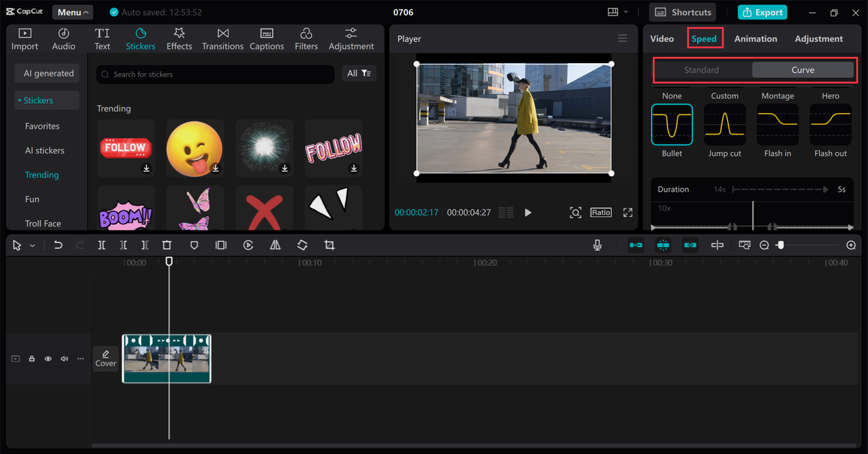
Task: Zoom in the timeline
Action: [x=852, y=245]
